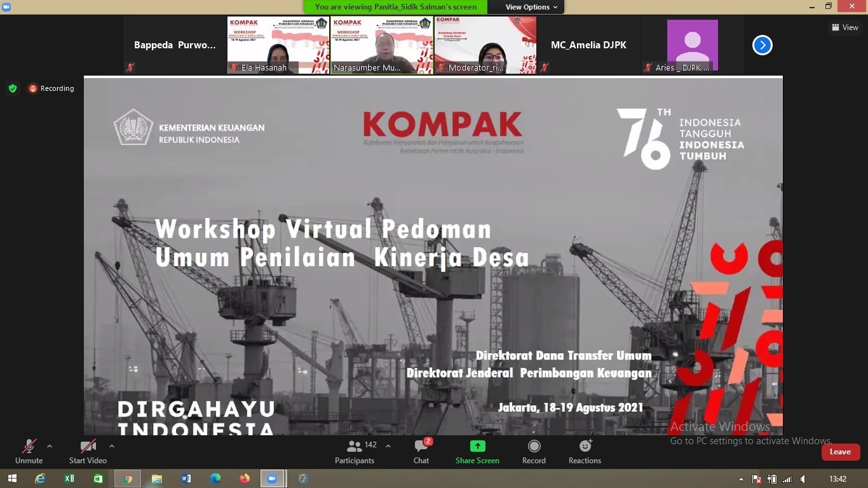Select the Bappeda Purwo participant tile
Image resolution: width=868 pixels, height=488 pixels.
click(175, 45)
